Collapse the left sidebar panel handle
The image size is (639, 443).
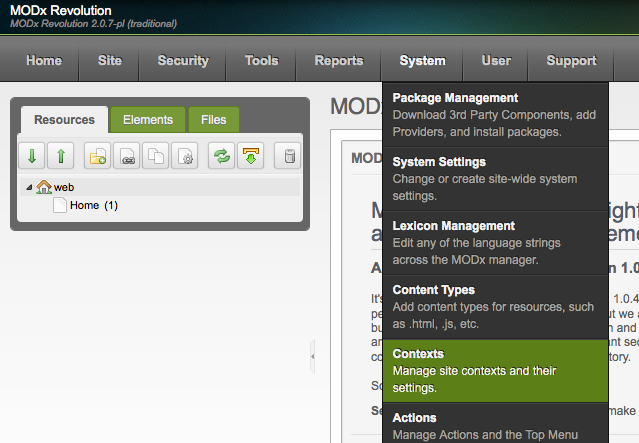pyautogui.click(x=313, y=356)
